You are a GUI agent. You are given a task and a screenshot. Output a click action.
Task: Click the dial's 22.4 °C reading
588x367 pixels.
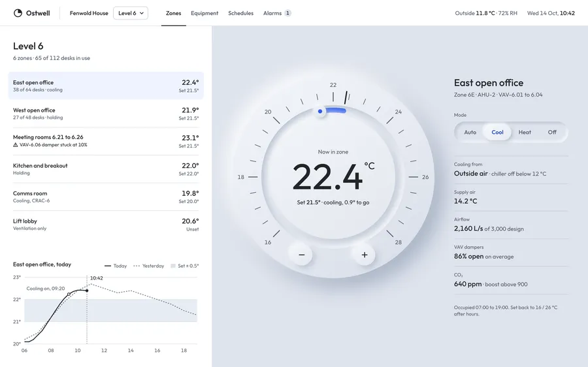pos(333,176)
